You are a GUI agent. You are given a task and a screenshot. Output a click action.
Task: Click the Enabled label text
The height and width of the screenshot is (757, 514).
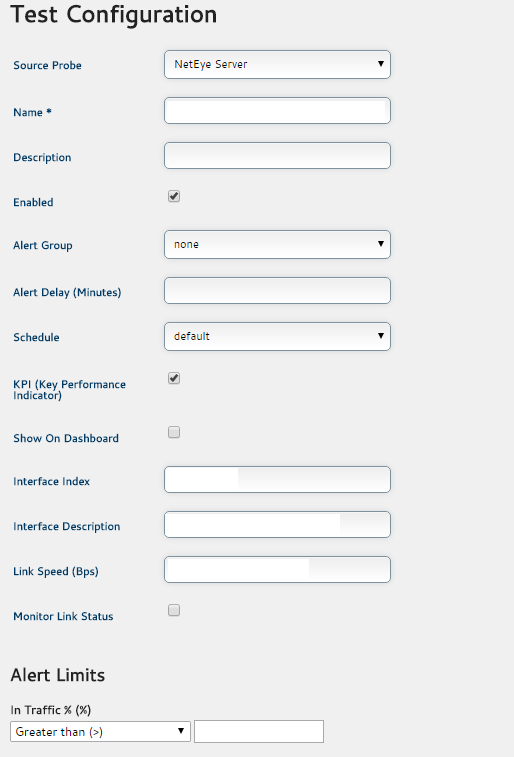click(x=33, y=202)
